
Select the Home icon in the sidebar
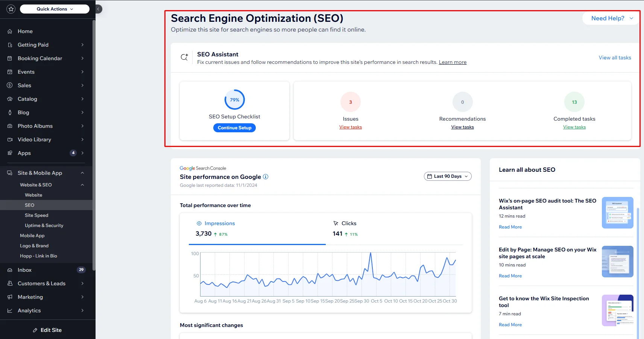[10, 31]
